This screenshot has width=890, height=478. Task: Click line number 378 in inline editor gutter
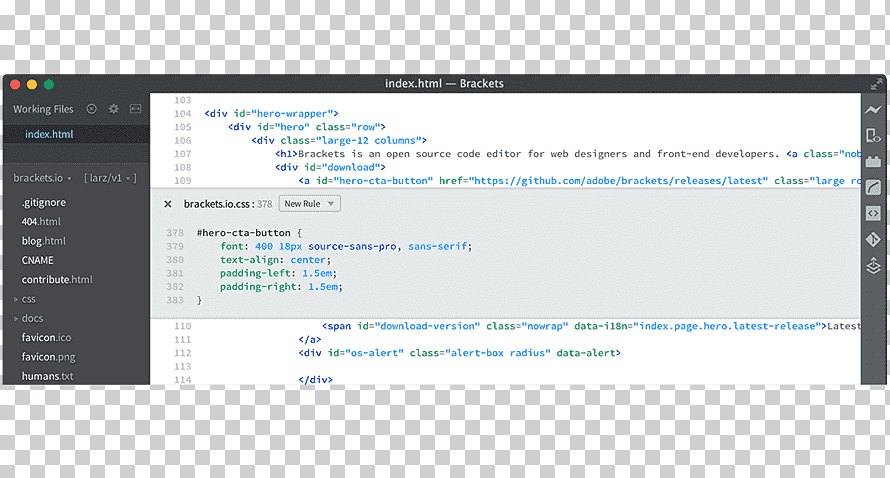point(175,233)
